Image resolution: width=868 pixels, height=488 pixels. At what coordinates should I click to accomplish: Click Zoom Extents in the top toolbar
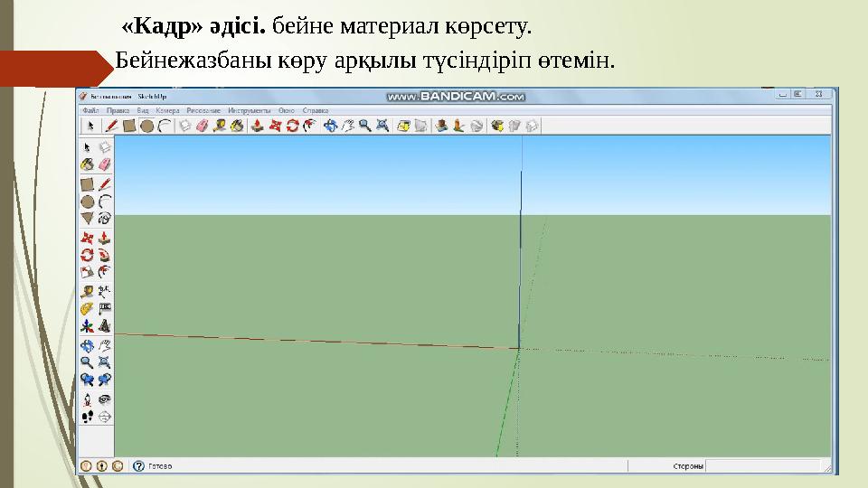click(x=382, y=127)
